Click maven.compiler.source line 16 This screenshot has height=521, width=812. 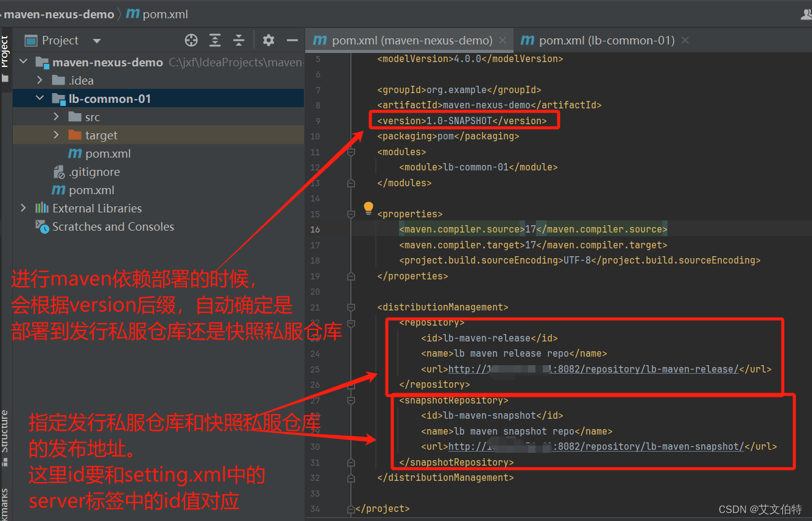(x=534, y=229)
